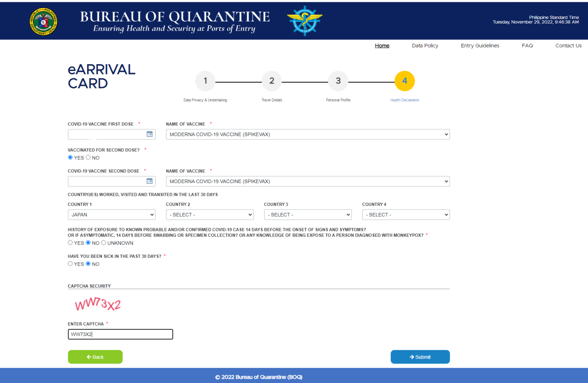Screen dimensions: 588x383
Task: Open the Entry Guidelines menu item
Action: click(480, 46)
